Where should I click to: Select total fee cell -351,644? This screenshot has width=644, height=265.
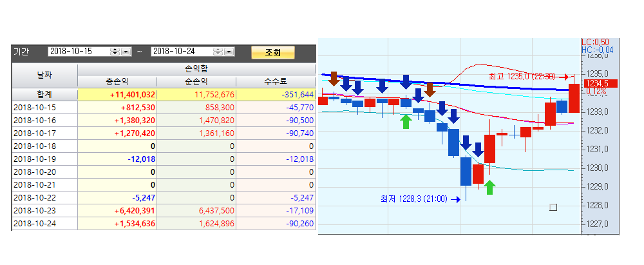[x=276, y=95]
